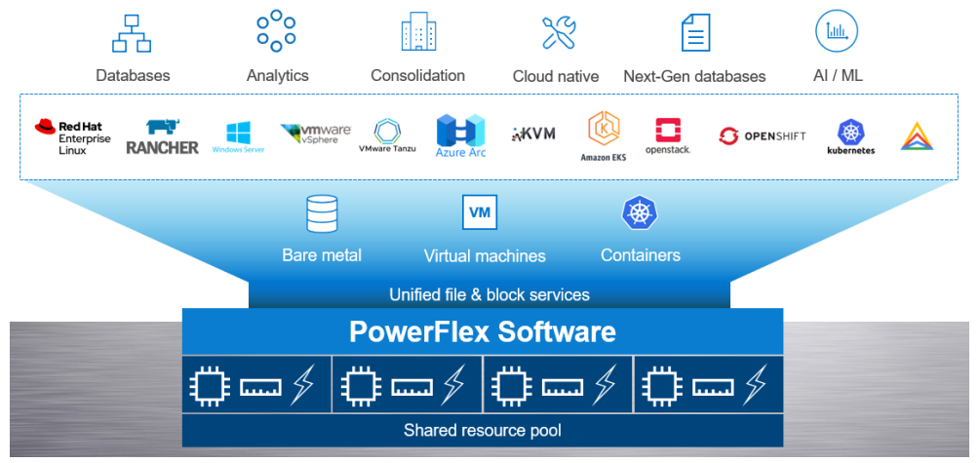
Task: Select the "Virtual machines" text
Action: (x=485, y=256)
